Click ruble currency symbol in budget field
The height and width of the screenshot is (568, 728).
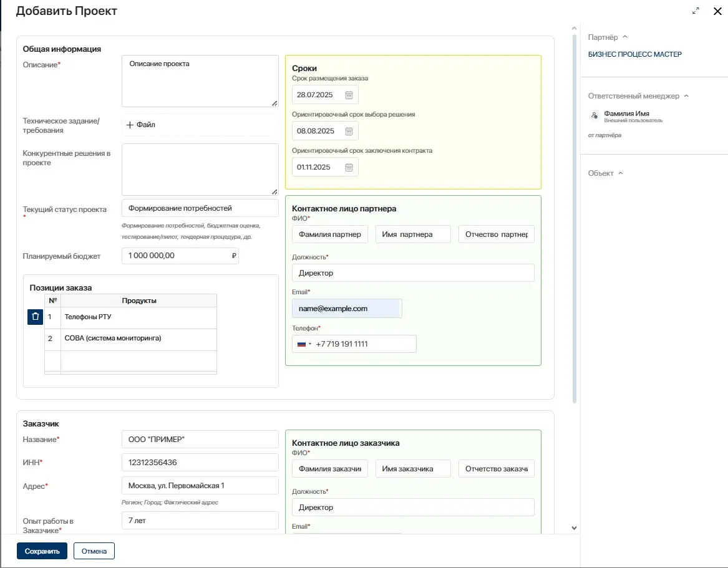[x=233, y=256]
